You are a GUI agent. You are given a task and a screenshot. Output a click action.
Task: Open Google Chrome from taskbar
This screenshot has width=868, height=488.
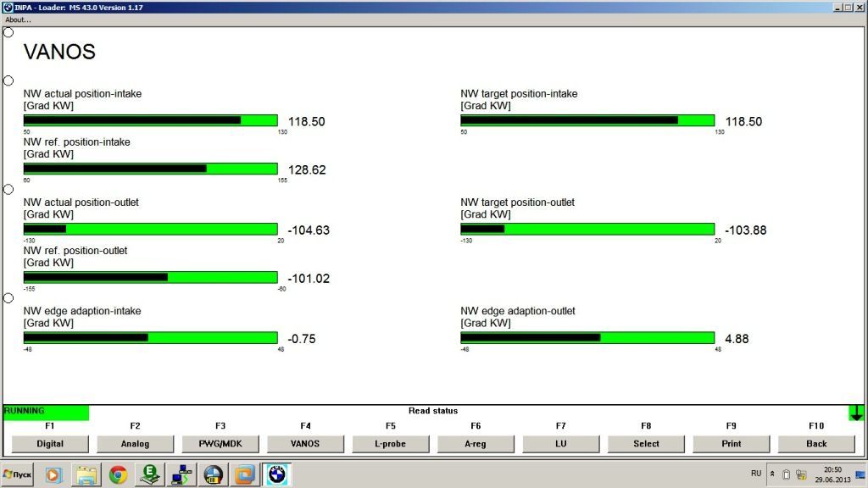[118, 474]
